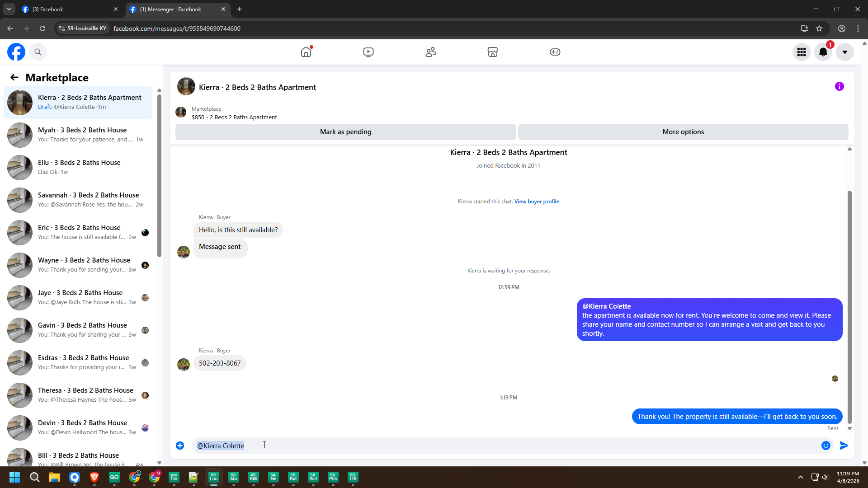Open the emoji picker in message box
Image resolution: width=868 pixels, height=488 pixels.
[826, 446]
